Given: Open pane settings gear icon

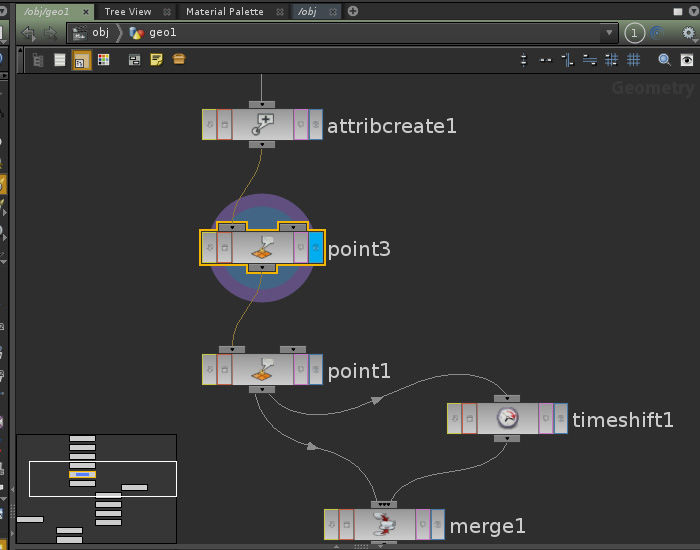Looking at the screenshot, I should click(687, 33).
